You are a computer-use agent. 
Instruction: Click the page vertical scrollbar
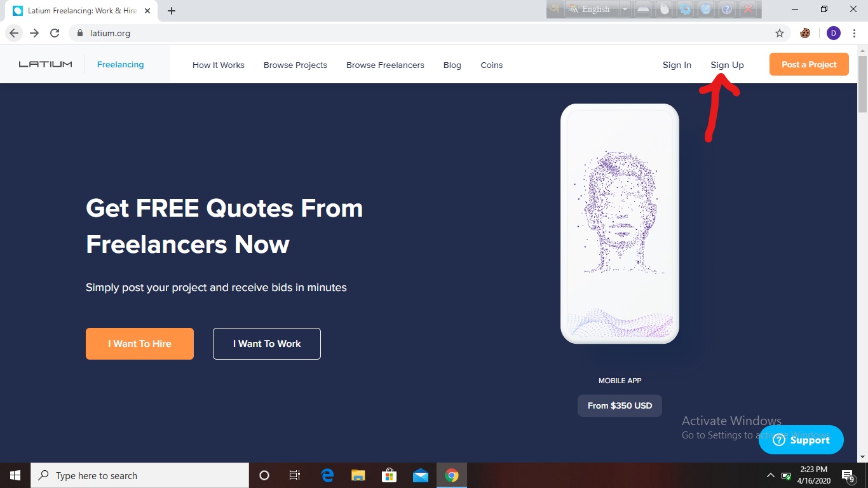[x=862, y=254]
